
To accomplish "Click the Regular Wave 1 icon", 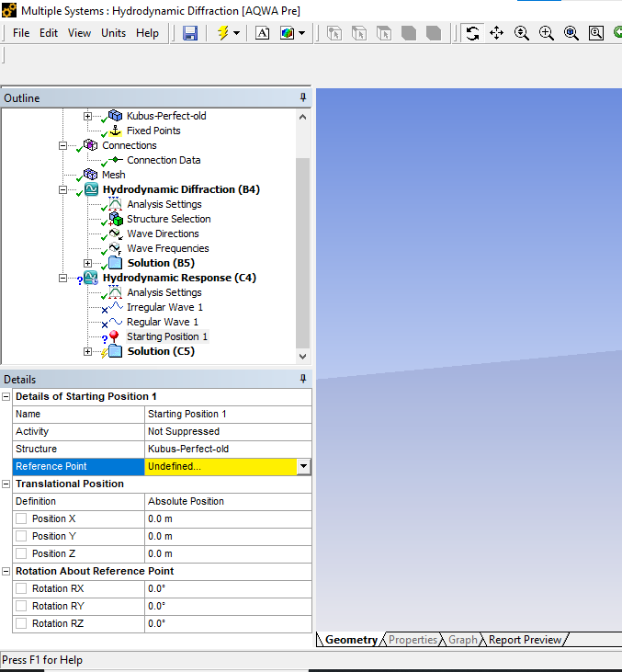I will pyautogui.click(x=116, y=322).
